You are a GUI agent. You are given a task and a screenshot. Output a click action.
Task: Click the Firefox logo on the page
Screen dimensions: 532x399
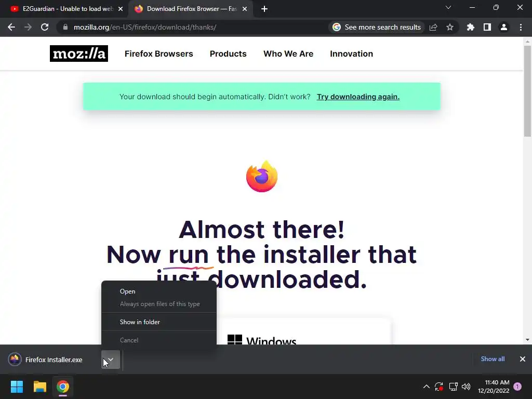tap(262, 177)
